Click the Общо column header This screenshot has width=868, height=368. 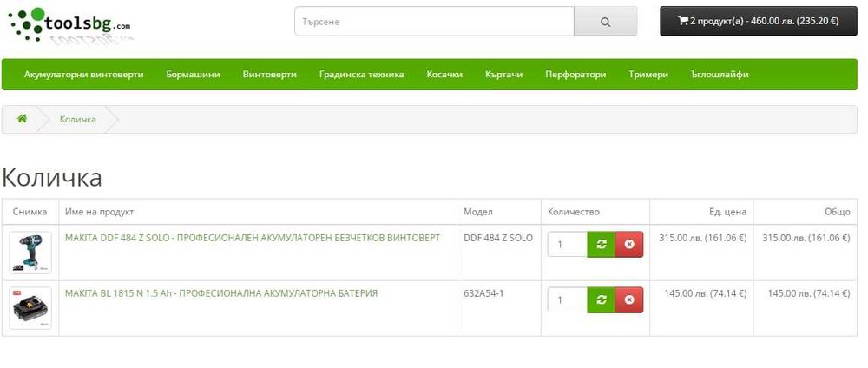[838, 212]
